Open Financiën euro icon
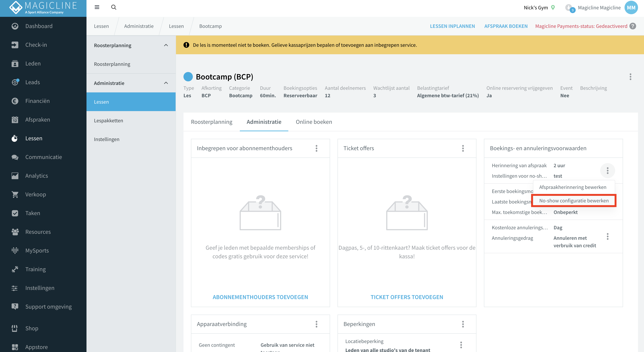This screenshot has width=644, height=352. [15, 101]
